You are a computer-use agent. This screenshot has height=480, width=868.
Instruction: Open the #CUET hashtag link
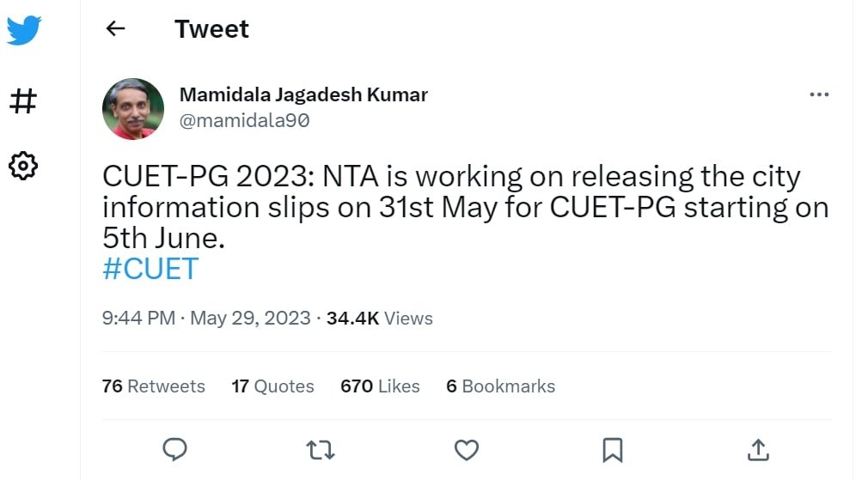(x=150, y=269)
